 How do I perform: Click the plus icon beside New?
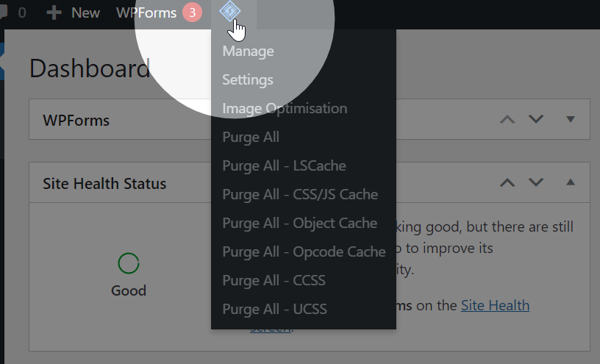(x=54, y=13)
